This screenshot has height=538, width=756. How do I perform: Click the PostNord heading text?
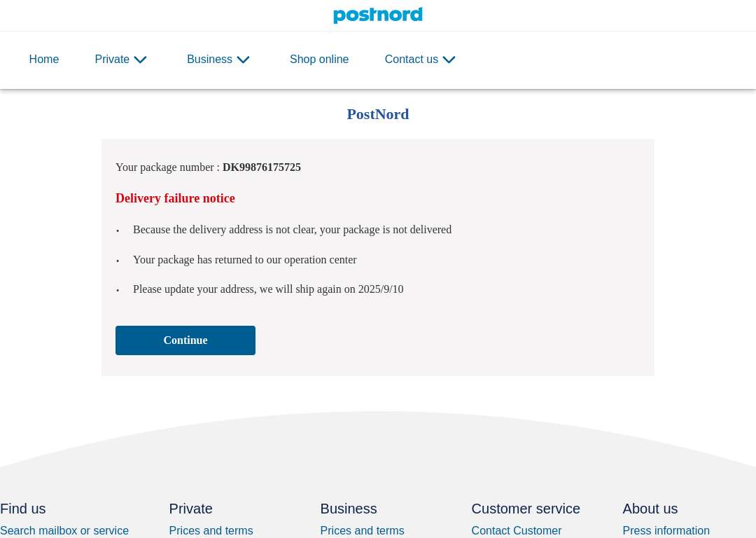tap(378, 114)
